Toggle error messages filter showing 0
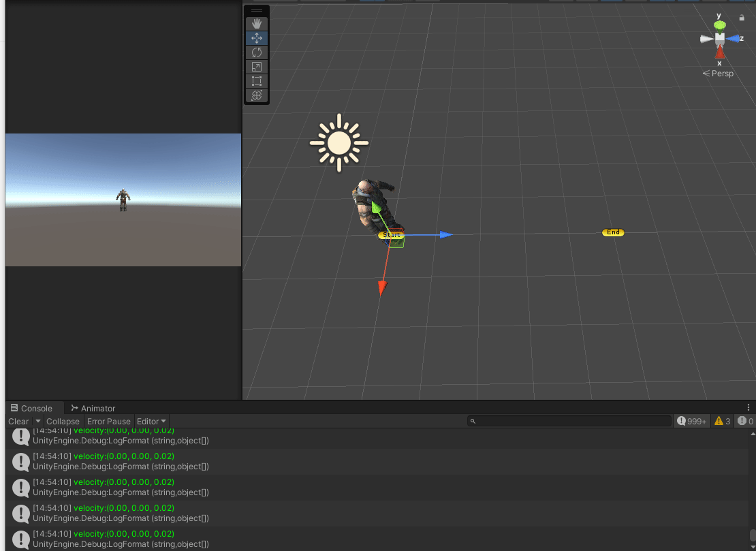The width and height of the screenshot is (756, 551). coord(745,422)
